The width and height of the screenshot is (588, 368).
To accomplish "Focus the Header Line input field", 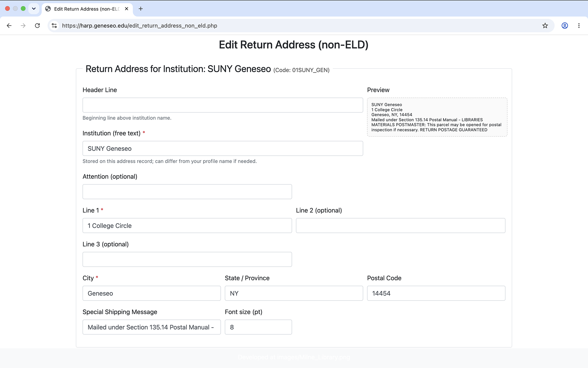I will point(223,105).
